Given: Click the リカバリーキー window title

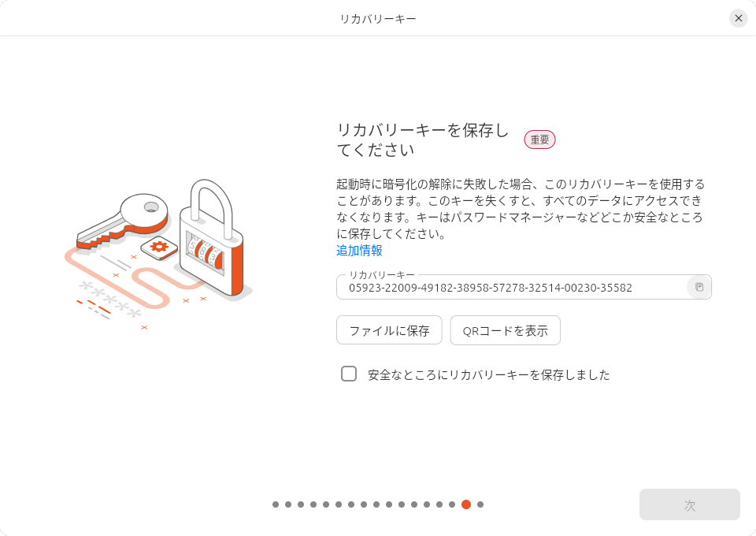Looking at the screenshot, I should 378,18.
